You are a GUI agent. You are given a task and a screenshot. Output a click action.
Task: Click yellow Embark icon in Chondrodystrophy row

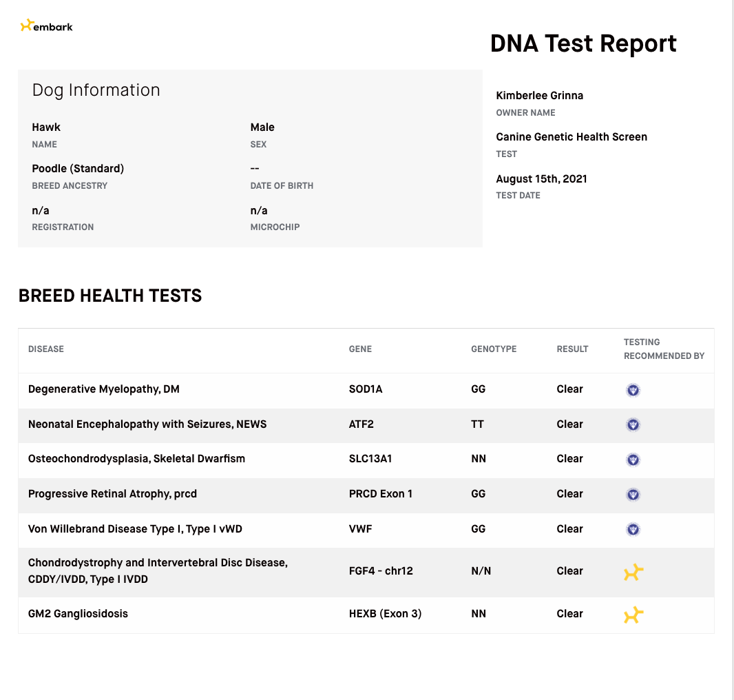coord(633,572)
